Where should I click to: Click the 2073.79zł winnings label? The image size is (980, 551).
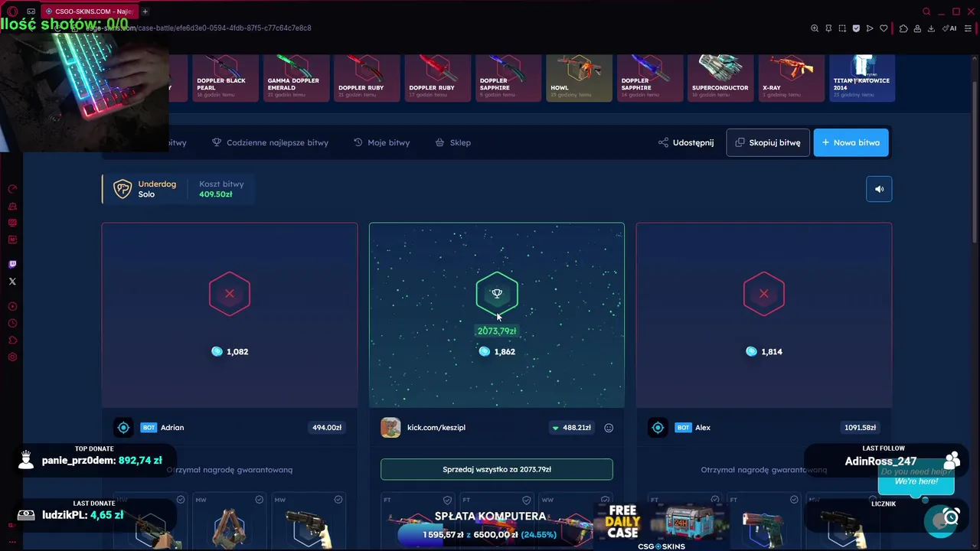point(497,331)
